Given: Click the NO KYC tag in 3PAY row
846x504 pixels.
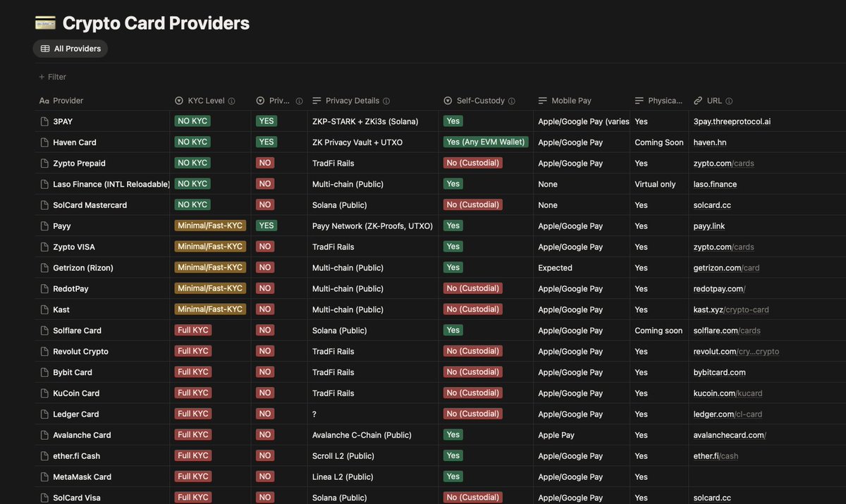Looking at the screenshot, I should [x=192, y=121].
